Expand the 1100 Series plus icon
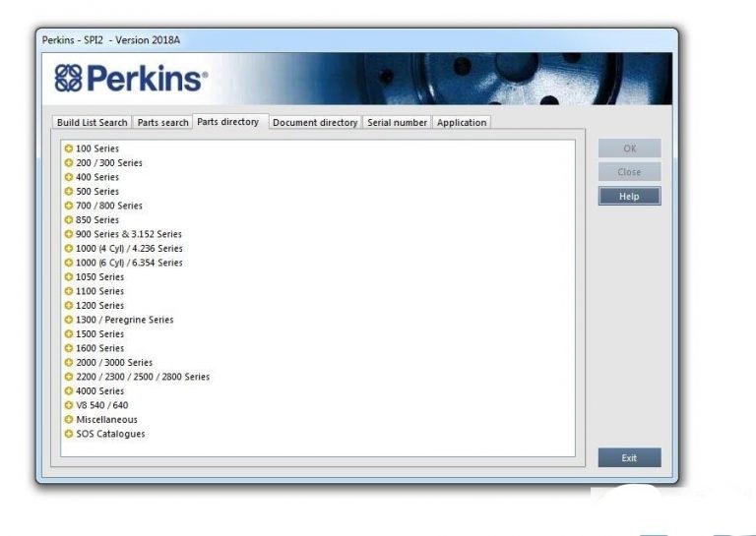756x536 pixels. pyautogui.click(x=69, y=291)
